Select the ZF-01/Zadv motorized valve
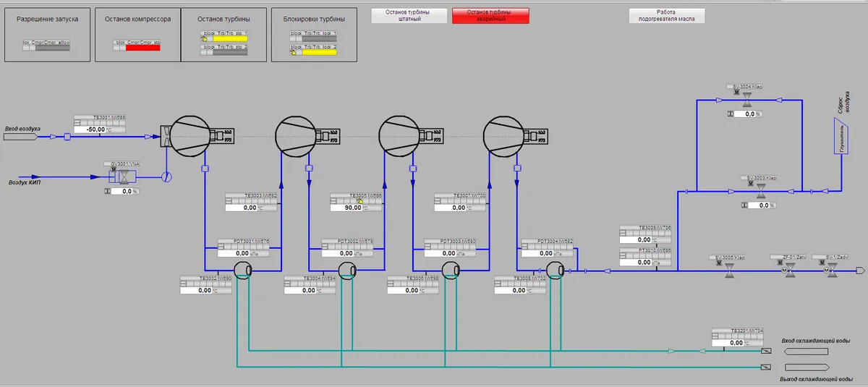 (790, 271)
